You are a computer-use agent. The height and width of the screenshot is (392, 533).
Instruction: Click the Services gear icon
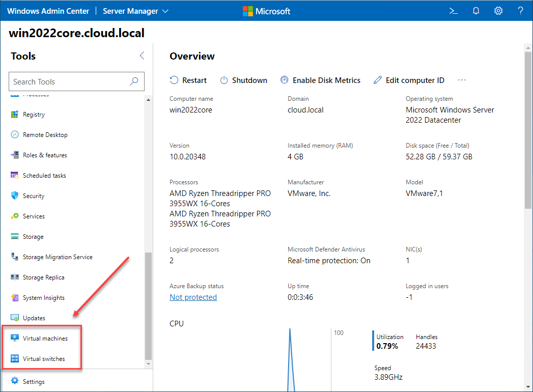(x=15, y=216)
